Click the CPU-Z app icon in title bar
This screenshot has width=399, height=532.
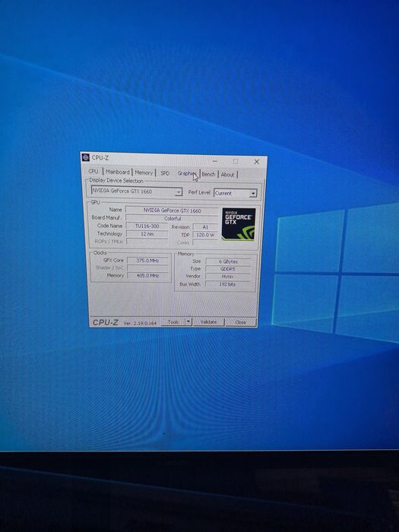(x=86, y=157)
